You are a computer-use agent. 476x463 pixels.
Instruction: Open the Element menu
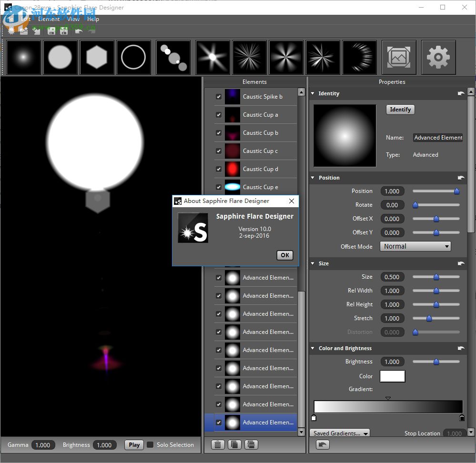[x=49, y=19]
